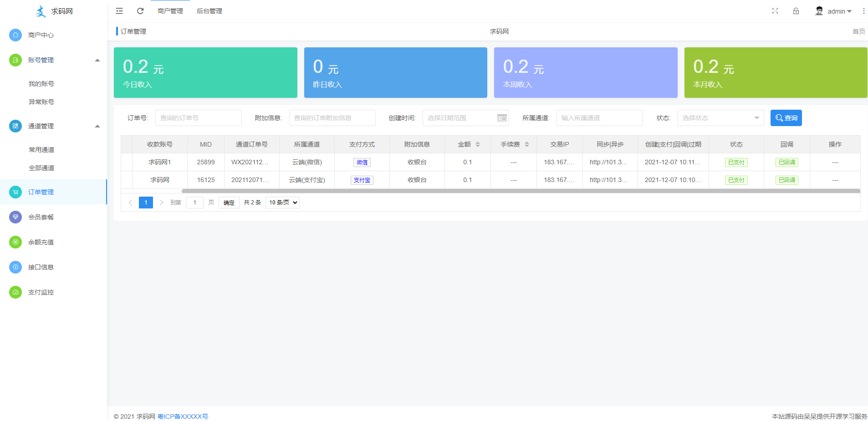Screen dimensions: 868x421
Task: Focus the 订单号 search field
Action: click(199, 118)
